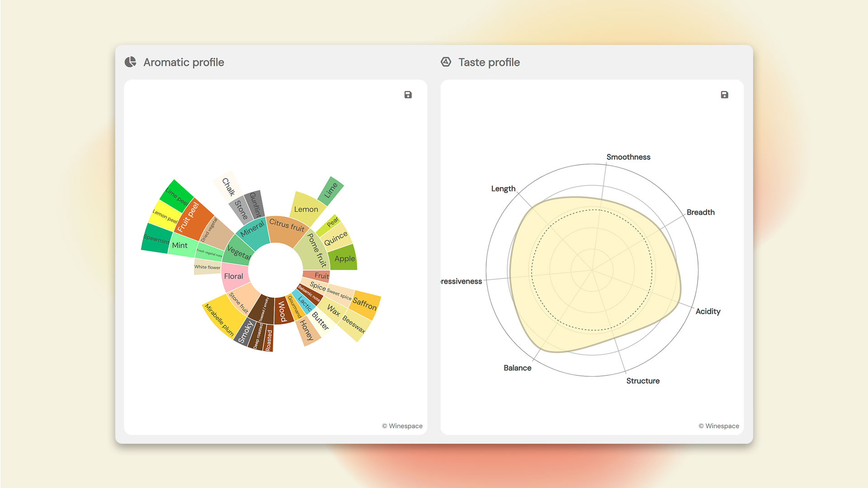The width and height of the screenshot is (868, 488).
Task: Click the radar icon beside Taste profile
Action: coord(446,62)
